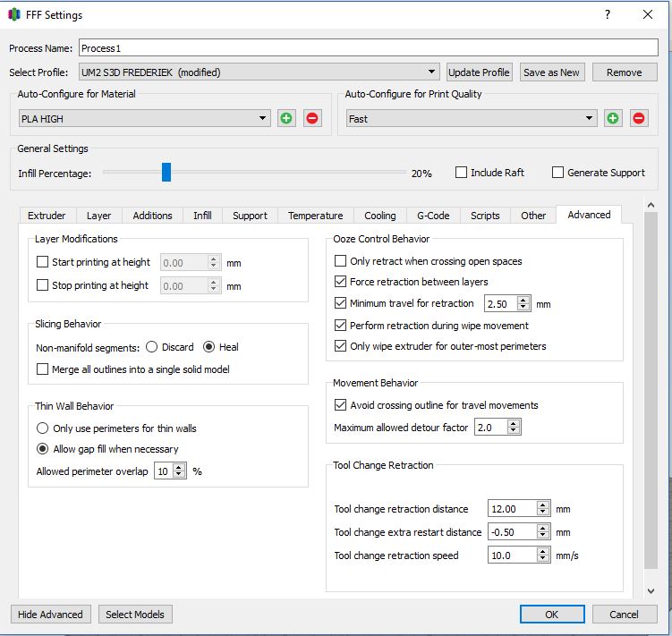Click red remove icon for material configuration
This screenshot has width=672, height=636.
click(312, 118)
